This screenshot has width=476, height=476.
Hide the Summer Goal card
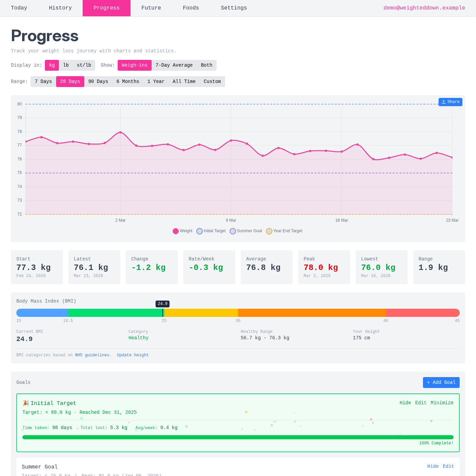(432, 466)
